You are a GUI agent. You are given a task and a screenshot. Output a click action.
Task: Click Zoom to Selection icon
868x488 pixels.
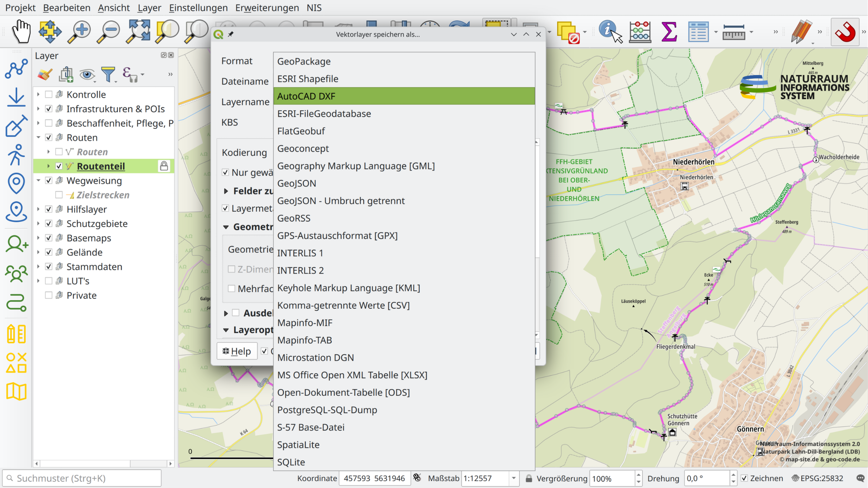(167, 32)
